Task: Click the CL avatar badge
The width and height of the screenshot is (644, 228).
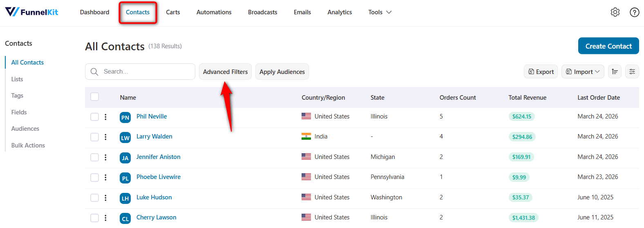Action: click(125, 219)
